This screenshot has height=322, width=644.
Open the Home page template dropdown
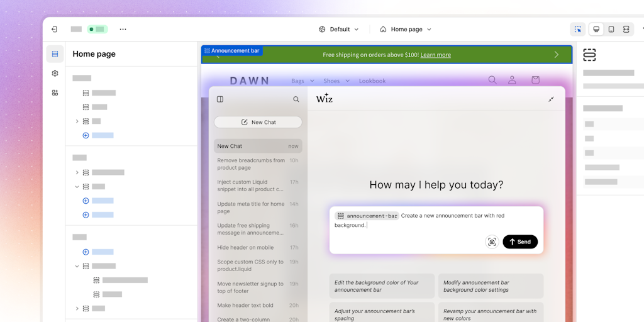pos(406,29)
